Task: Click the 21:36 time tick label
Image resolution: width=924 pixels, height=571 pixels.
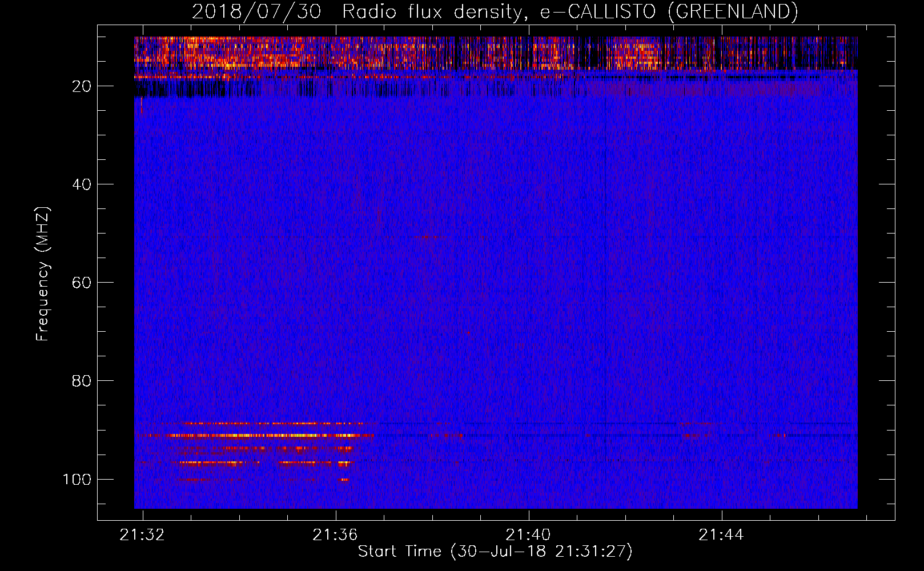Action: [x=335, y=534]
